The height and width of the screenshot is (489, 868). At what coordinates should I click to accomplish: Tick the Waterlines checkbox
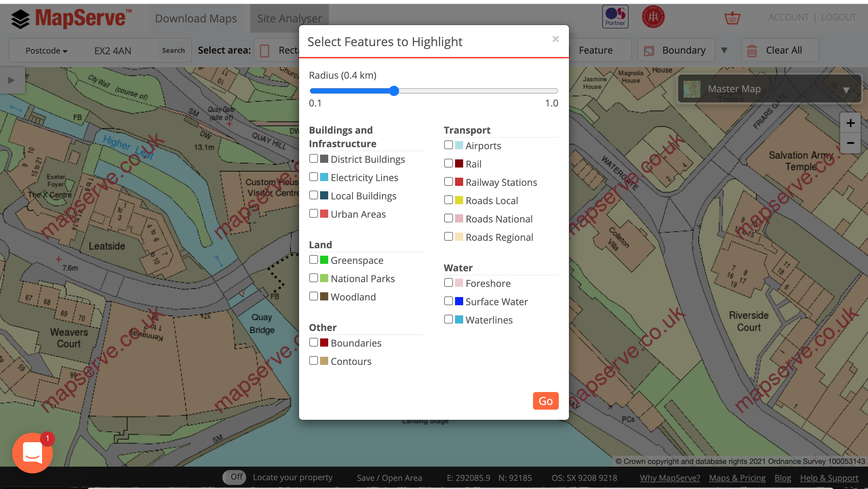449,319
